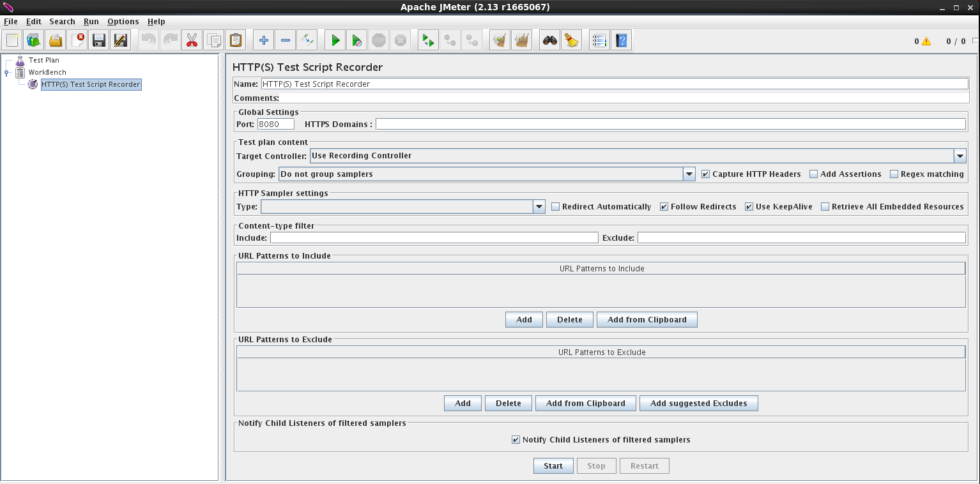Open the Search menu
Image resolution: width=980 pixels, height=484 pixels.
63,21
